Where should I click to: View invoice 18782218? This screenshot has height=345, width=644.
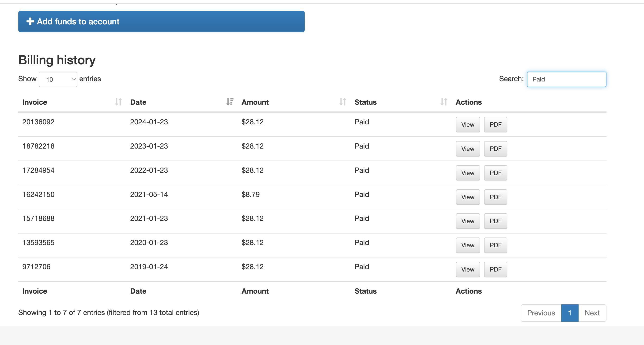(x=468, y=149)
